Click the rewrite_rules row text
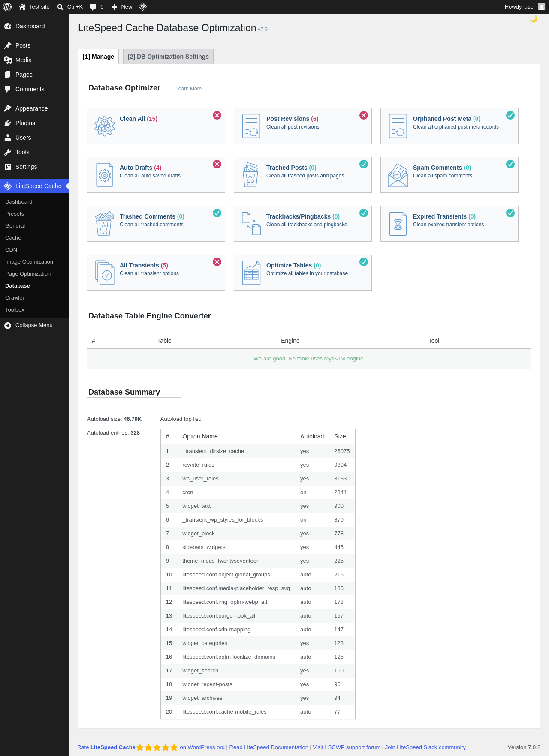The image size is (549, 756). [198, 465]
